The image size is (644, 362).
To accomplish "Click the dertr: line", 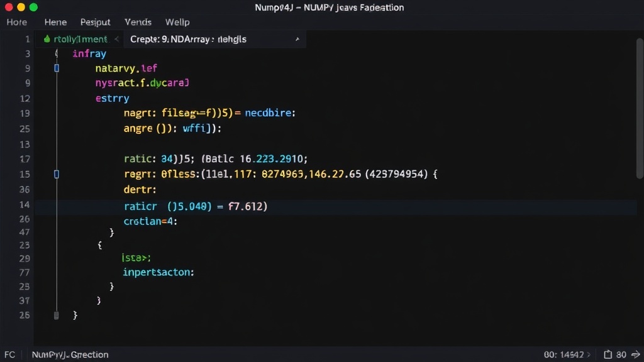I will point(140,190).
